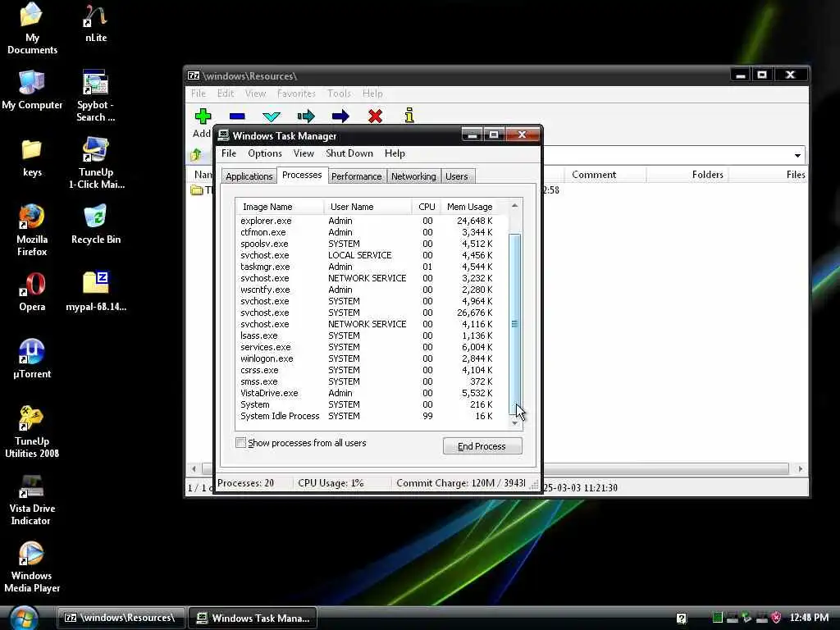Sort processes by CPU column header
The image size is (840, 630).
427,207
